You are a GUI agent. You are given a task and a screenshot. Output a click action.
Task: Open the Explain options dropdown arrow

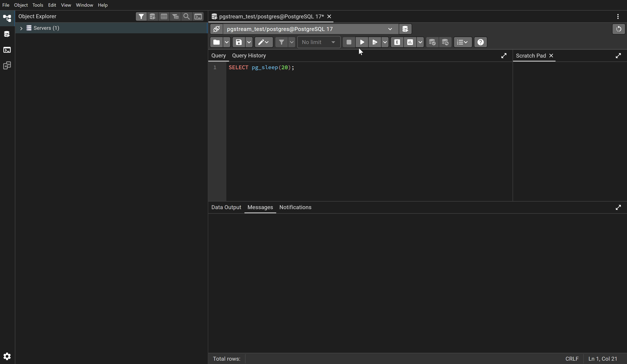(x=420, y=42)
